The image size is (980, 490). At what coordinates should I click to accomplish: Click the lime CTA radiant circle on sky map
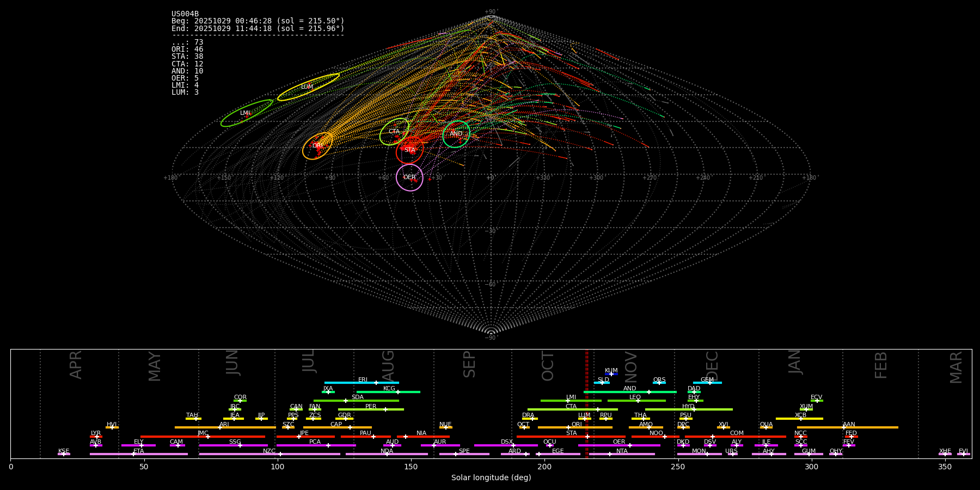click(394, 132)
